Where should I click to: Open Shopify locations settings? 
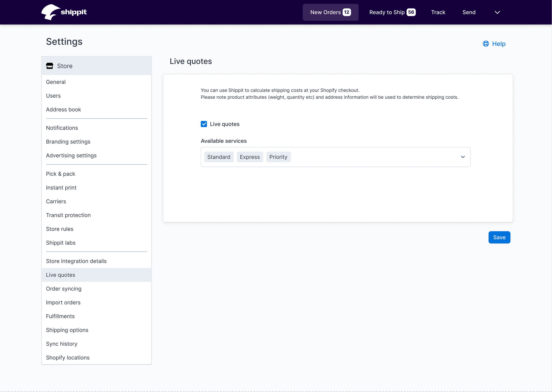pos(68,358)
